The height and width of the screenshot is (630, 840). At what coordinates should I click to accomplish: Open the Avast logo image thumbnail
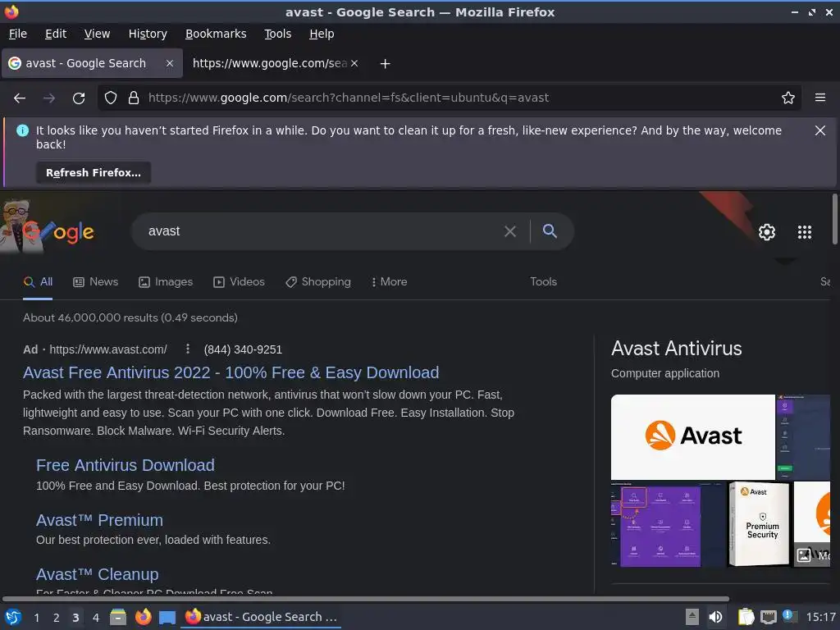tap(692, 437)
